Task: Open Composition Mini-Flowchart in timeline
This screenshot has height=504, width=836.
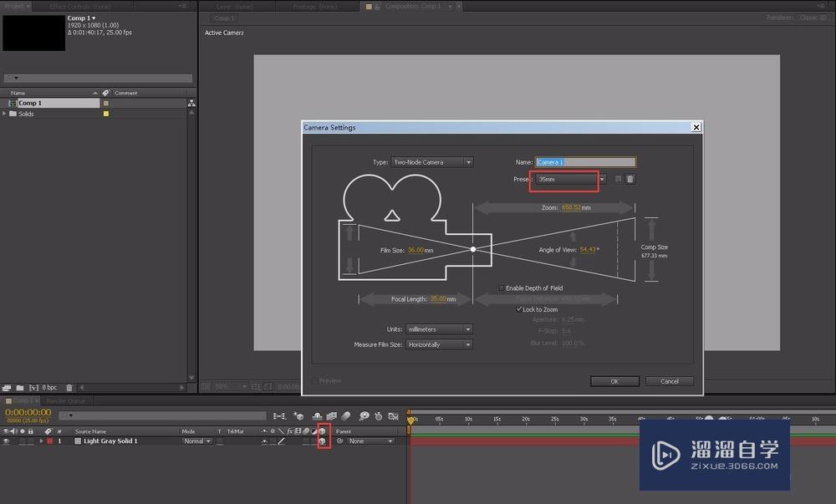Action: point(279,416)
